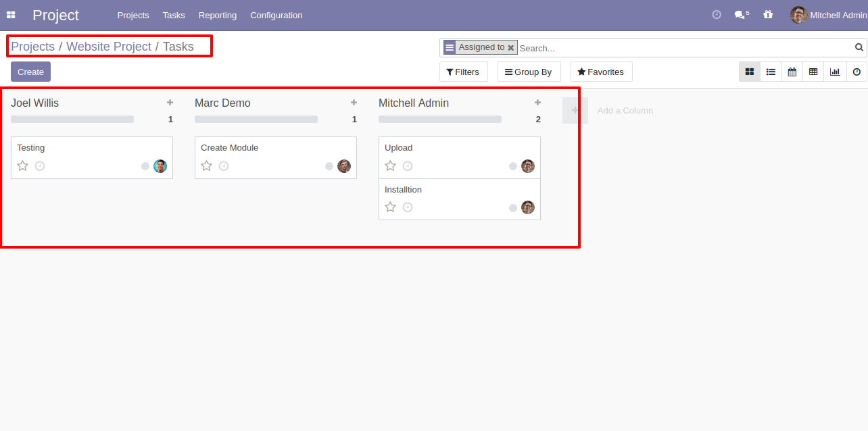
Task: Change kanban state dot of Create Module
Action: click(329, 166)
